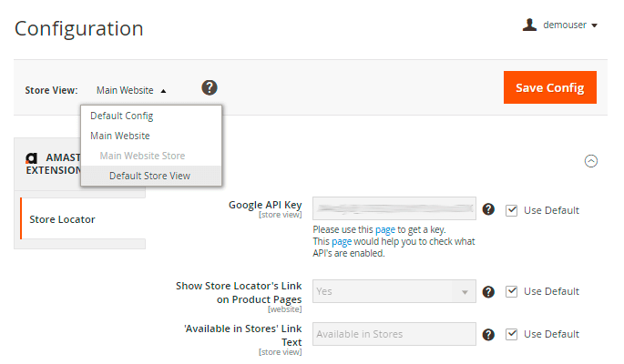Viewport: 624px width, 364px height.
Task: Open the Store Locator tab in sidebar
Action: (x=62, y=219)
